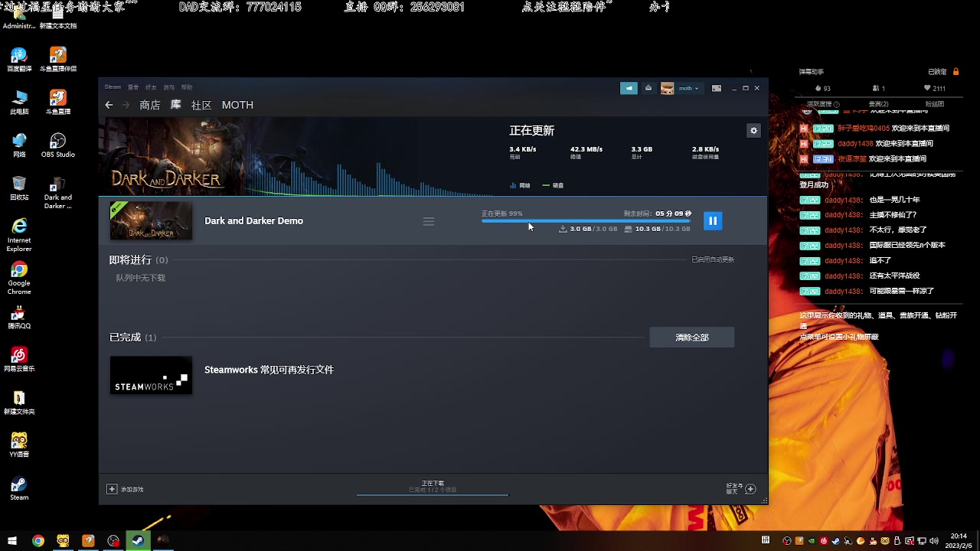Open 贵宾(2) tab in danmaku panel
Viewport: 980px width, 551px height.
click(x=878, y=104)
